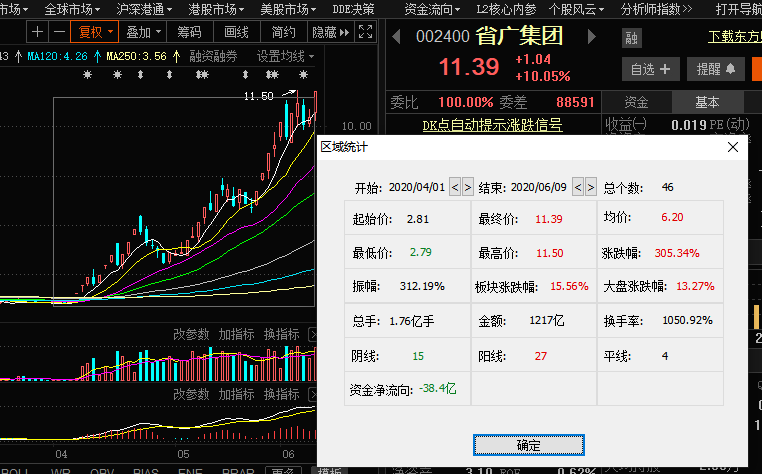Close the 区域统计 dialog with X
The width and height of the screenshot is (762, 474).
[733, 147]
